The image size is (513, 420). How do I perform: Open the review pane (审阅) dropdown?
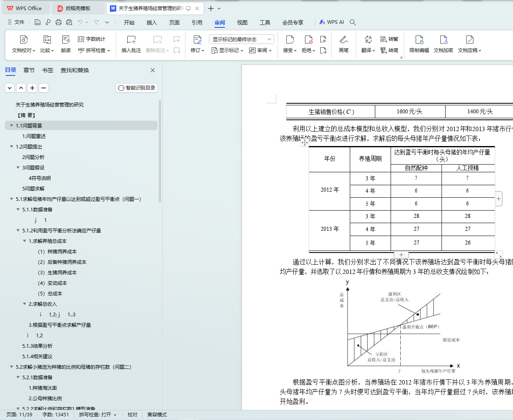[261, 50]
